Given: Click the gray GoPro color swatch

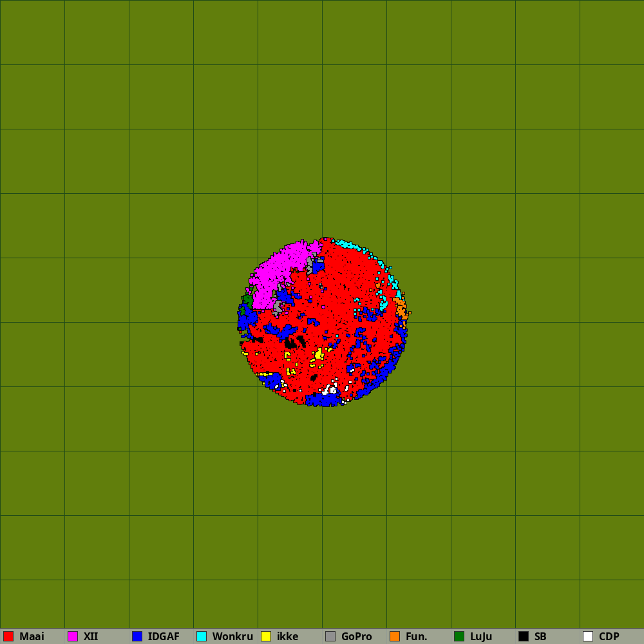Looking at the screenshot, I should point(330,636).
